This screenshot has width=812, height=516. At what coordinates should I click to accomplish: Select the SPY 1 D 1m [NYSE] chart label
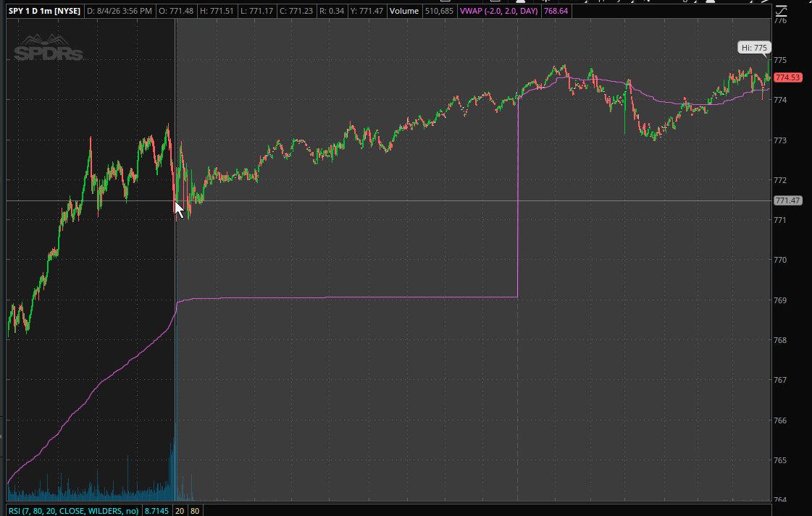[44, 11]
